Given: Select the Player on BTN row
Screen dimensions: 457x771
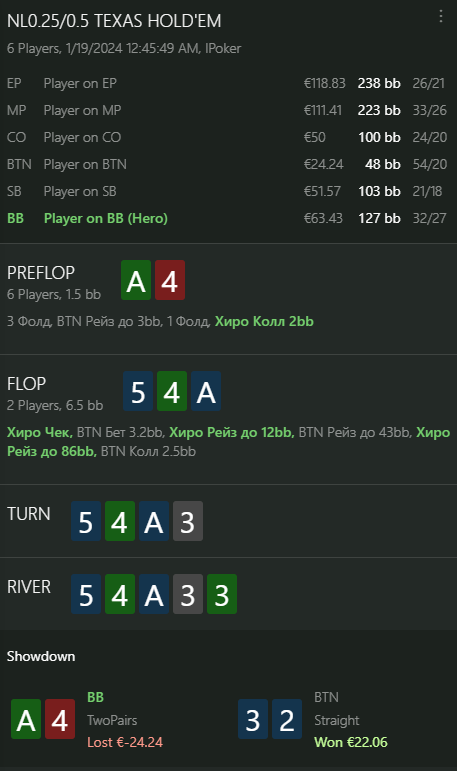Looking at the screenshot, I should coord(228,164).
